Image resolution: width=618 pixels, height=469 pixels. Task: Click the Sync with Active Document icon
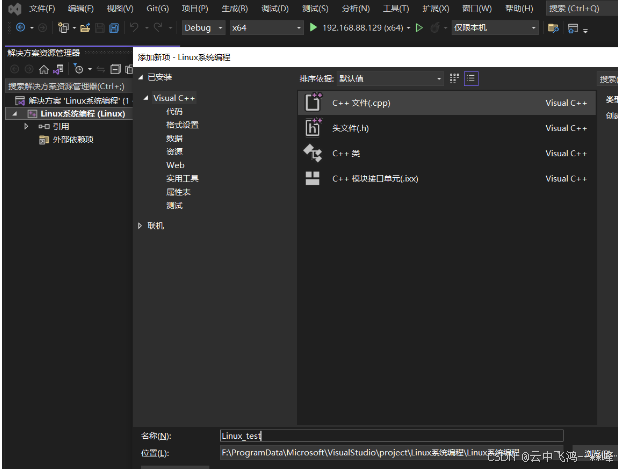click(101, 70)
